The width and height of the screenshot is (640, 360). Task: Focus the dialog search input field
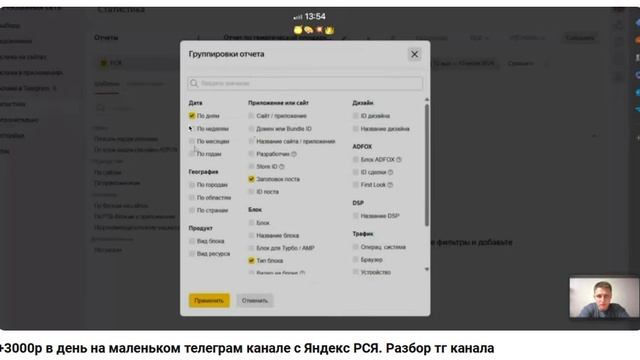(305, 83)
